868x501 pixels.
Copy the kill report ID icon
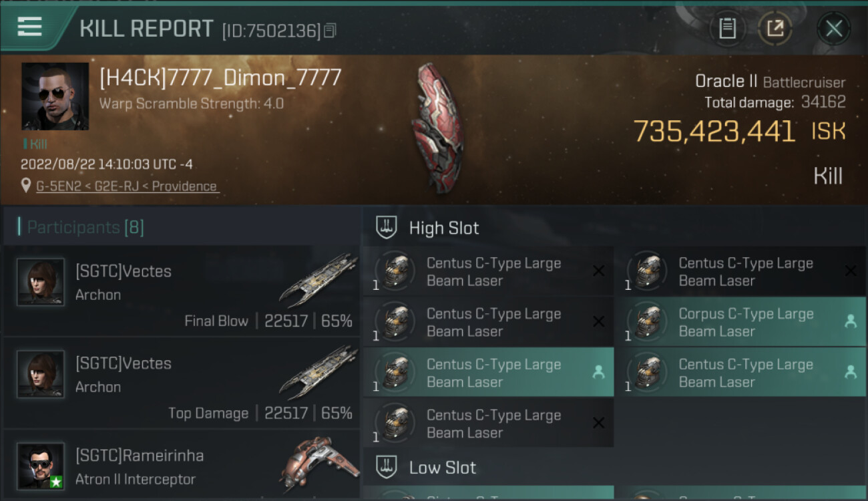[330, 31]
